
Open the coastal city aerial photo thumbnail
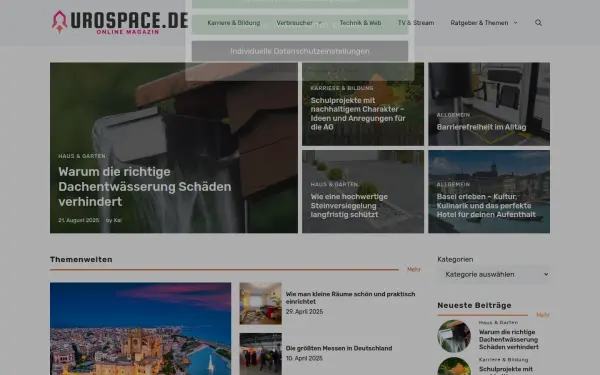pyautogui.click(x=140, y=329)
